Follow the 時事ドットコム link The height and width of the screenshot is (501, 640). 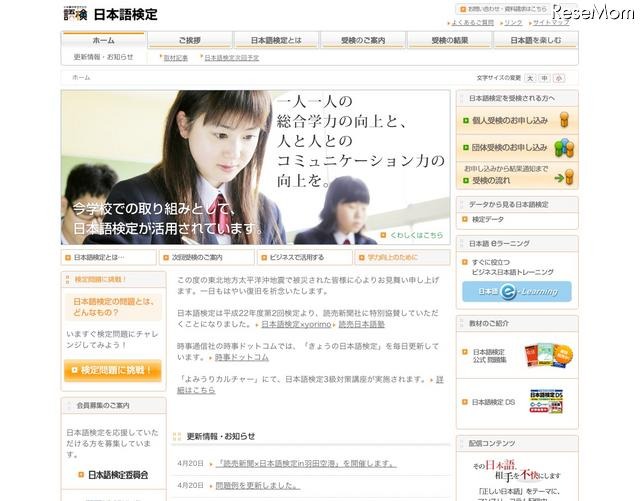point(241,356)
